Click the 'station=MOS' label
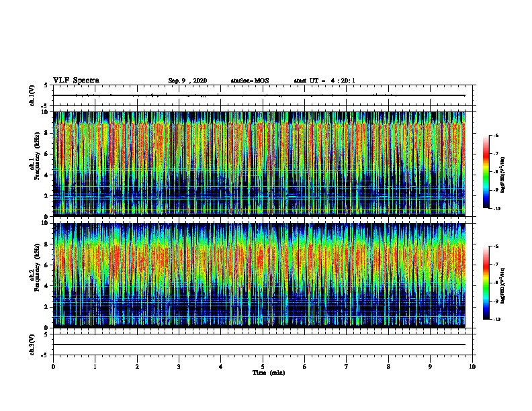This screenshot has width=532, height=411. point(250,81)
